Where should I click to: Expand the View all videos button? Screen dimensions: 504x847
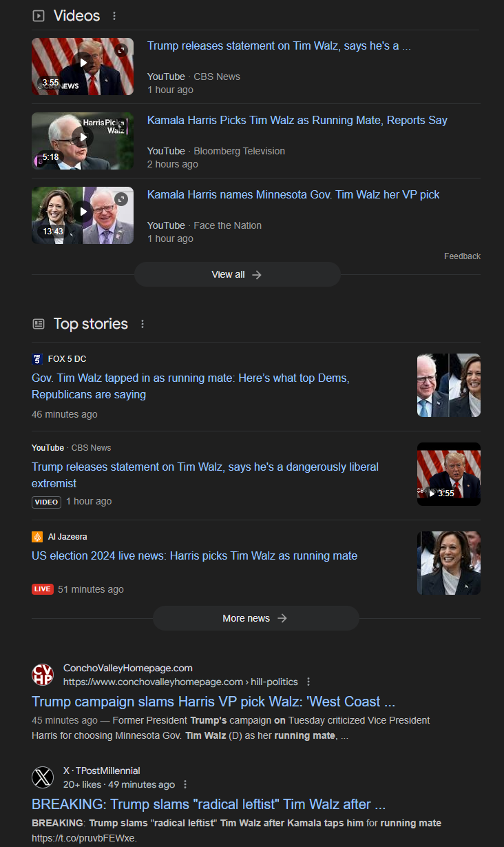pyautogui.click(x=237, y=274)
